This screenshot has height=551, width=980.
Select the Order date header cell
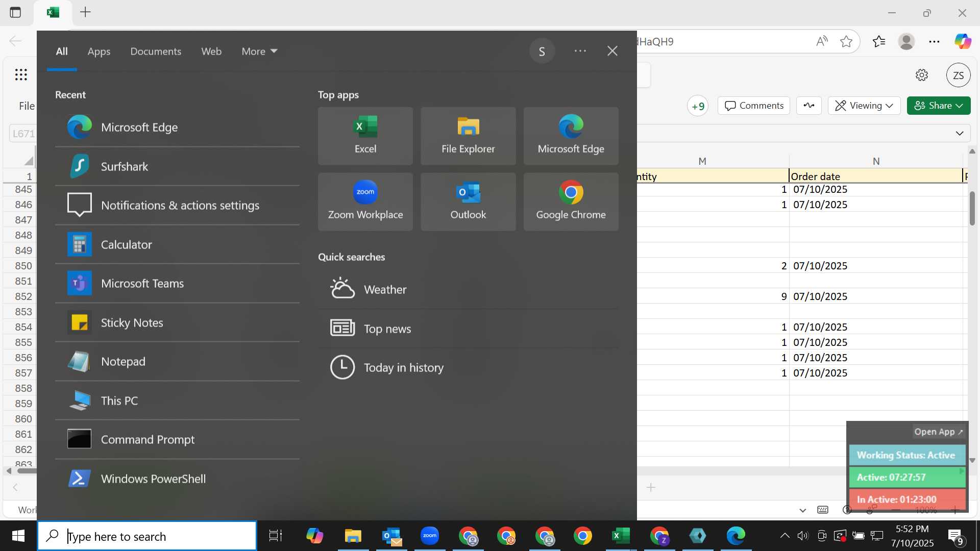pyautogui.click(x=876, y=176)
